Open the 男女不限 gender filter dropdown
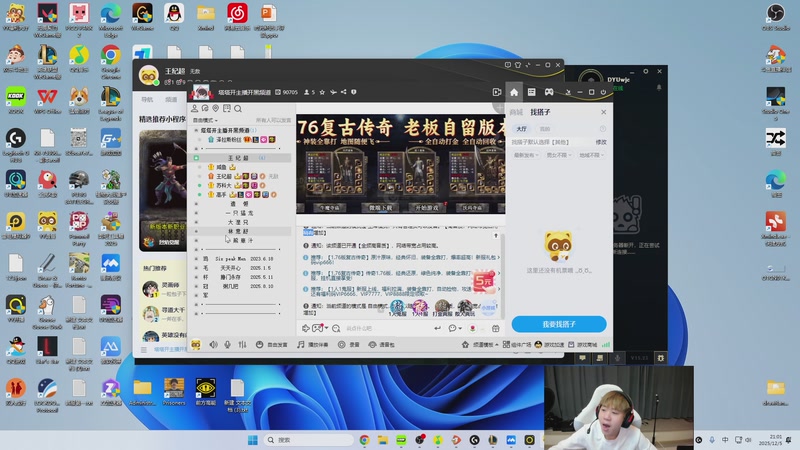Screen dimensions: 800x450 (x=559, y=155)
